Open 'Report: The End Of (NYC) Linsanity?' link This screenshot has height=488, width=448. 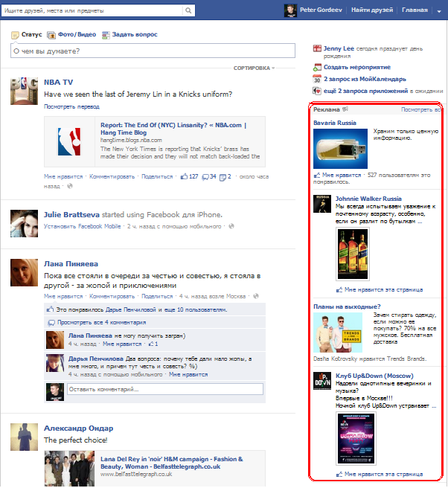(x=173, y=129)
